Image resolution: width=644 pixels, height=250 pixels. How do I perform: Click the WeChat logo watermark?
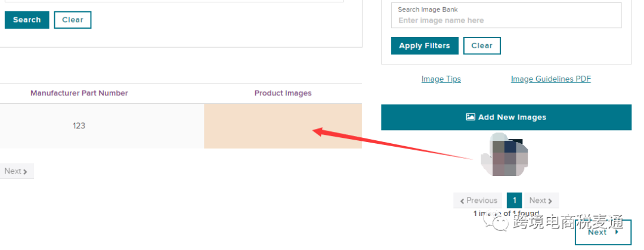496,222
